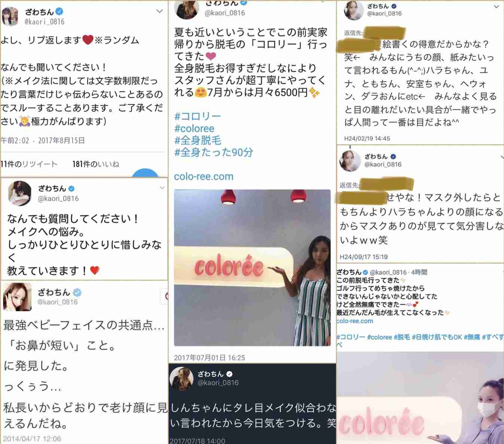Click the avatar on the H24/02/19 reply tweet
Viewport: 504px width, 444px height.
(x=354, y=10)
